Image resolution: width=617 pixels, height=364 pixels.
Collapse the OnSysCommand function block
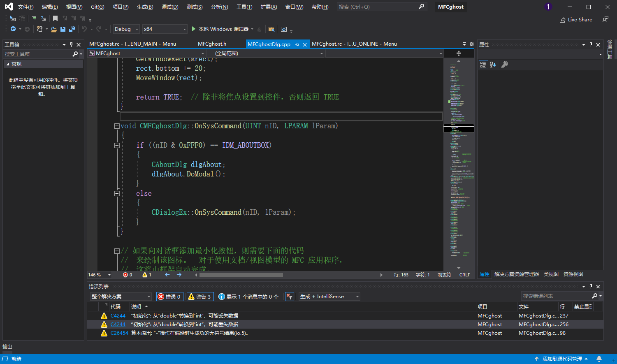point(117,126)
